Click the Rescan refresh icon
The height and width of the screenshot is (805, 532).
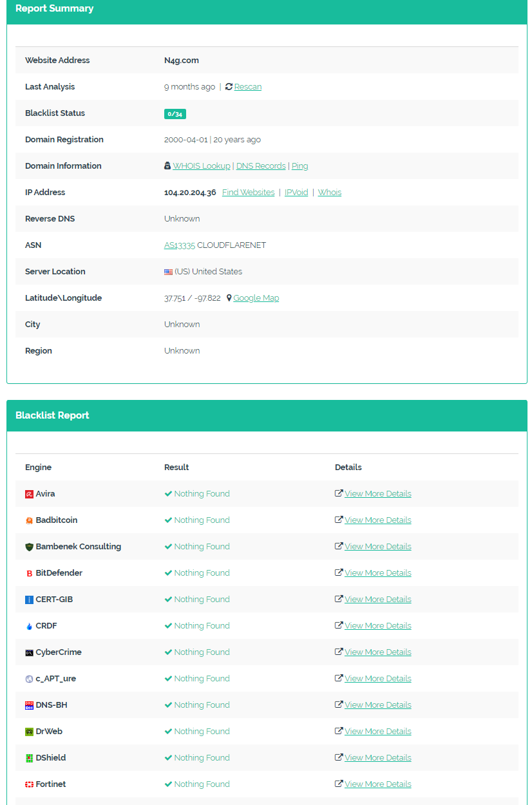tap(229, 87)
